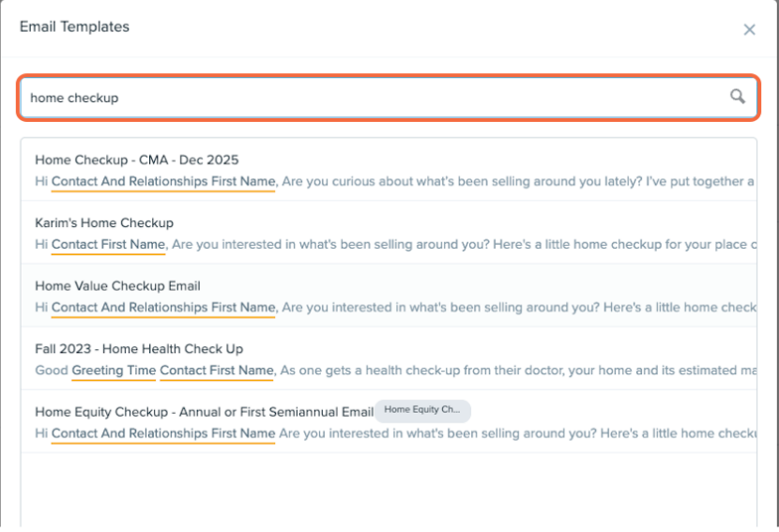
Task: Click Contact First Name in Karim's template
Action: [108, 245]
